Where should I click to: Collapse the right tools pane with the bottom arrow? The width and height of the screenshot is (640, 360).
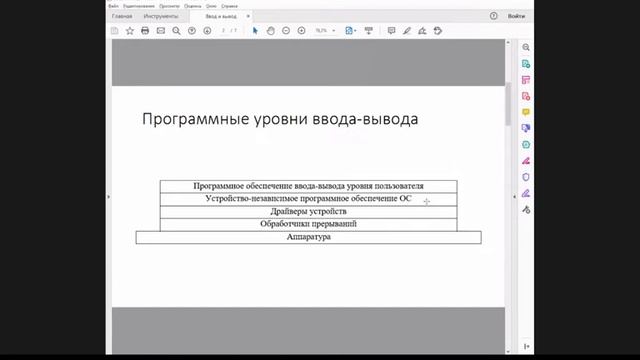click(527, 347)
